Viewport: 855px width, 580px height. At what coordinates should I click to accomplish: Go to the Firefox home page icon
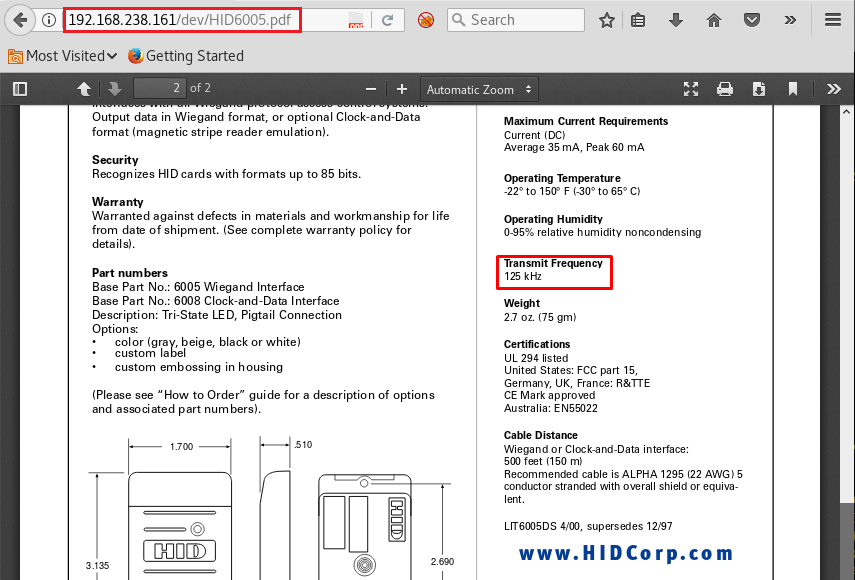click(x=714, y=20)
